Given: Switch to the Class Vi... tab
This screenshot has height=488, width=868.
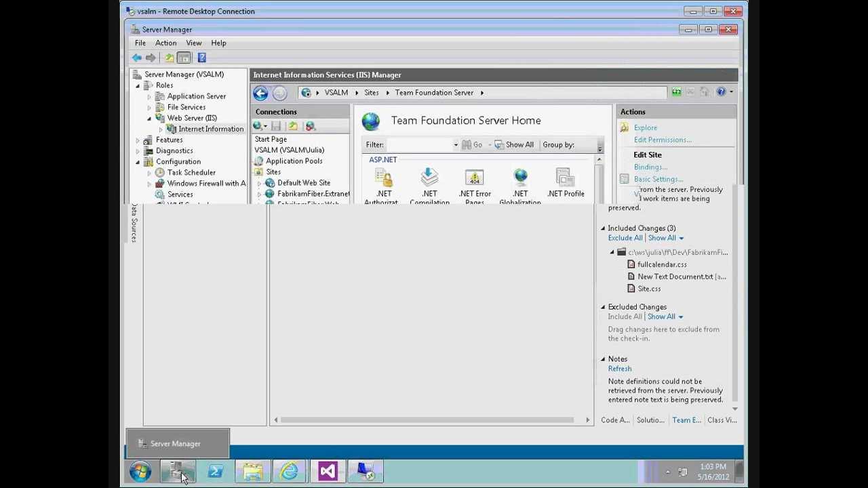Looking at the screenshot, I should click(x=722, y=420).
